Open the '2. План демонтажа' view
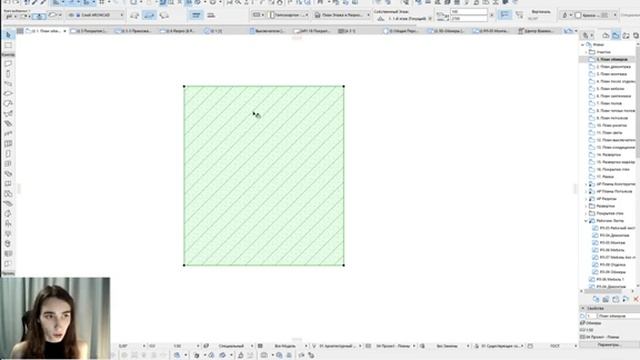 tap(613, 67)
